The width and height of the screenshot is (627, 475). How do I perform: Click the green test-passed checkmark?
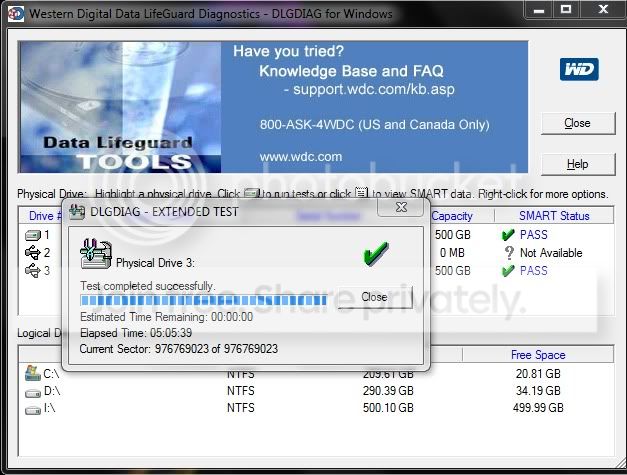click(x=375, y=253)
